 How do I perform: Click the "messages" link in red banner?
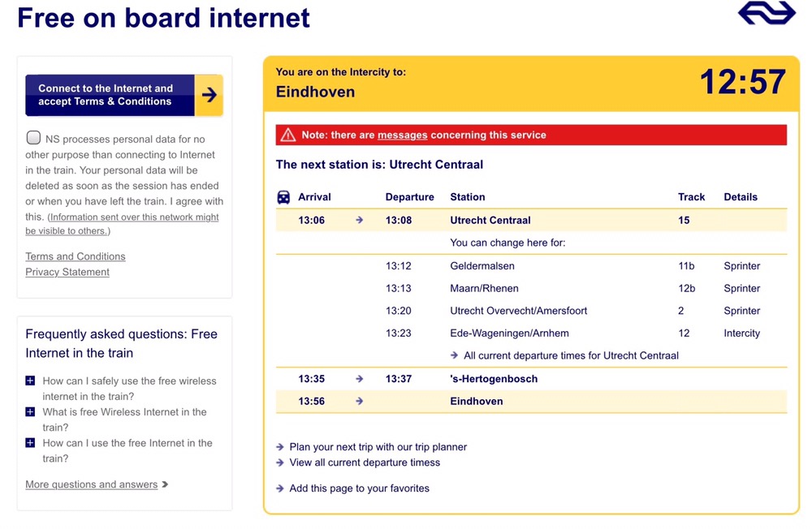402,135
